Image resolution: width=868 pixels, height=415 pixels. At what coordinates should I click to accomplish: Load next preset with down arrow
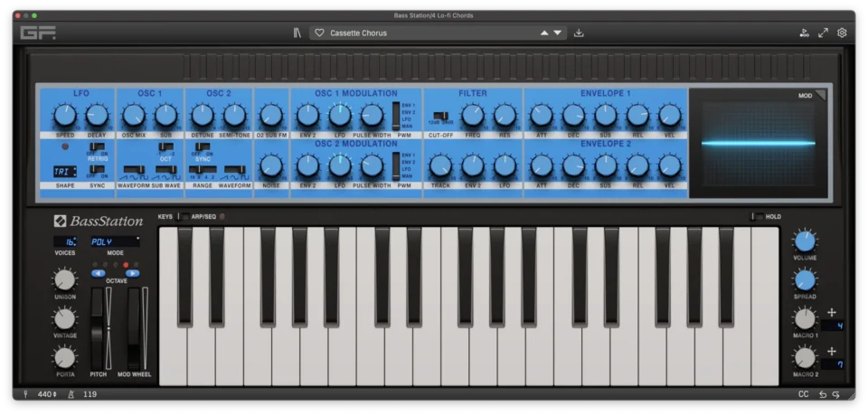coord(558,33)
